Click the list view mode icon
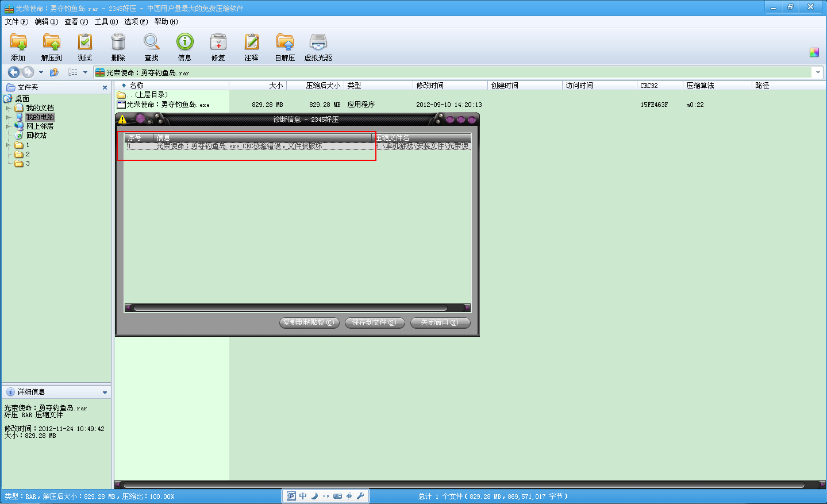Viewport: 827px width, 504px height. click(73, 72)
